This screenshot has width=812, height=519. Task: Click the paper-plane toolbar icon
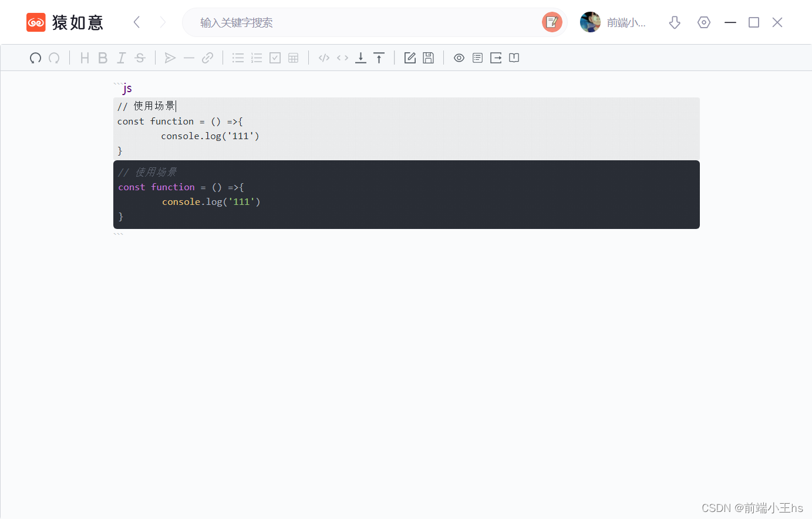[170, 58]
